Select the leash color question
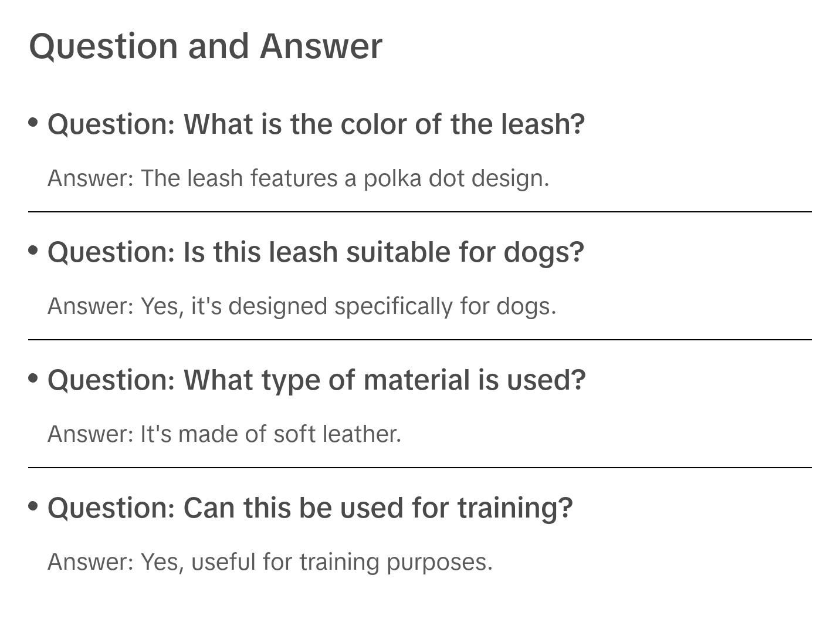Screen dimensions: 840x629 (x=316, y=124)
